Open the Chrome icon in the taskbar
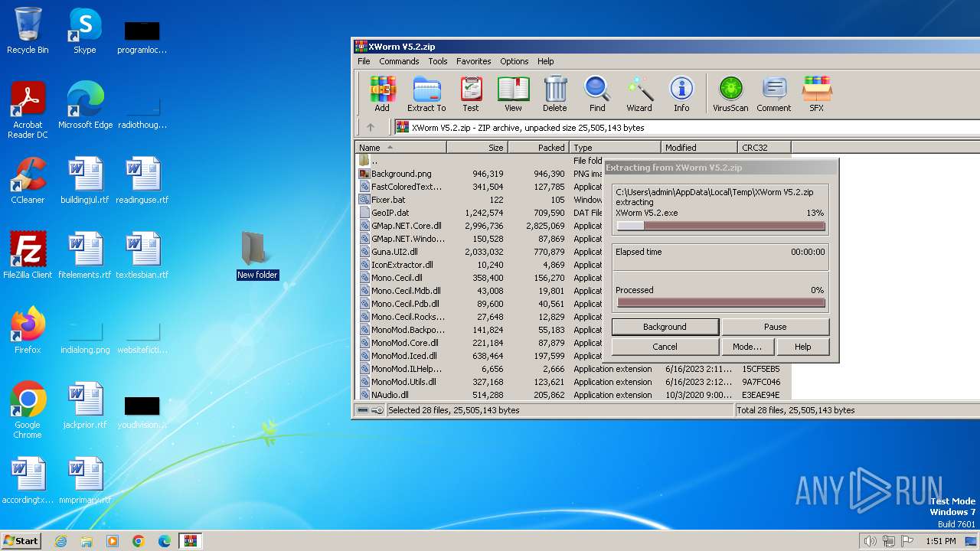The height and width of the screenshot is (551, 980). tap(139, 541)
